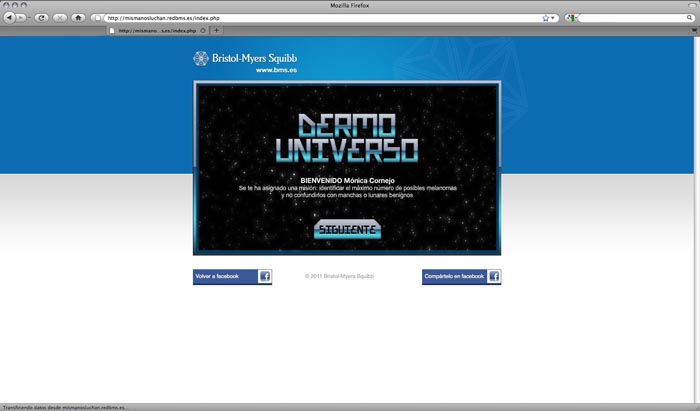Viewport: 700px width, 411px height.
Task: Open the search engine selector dropdown
Action: pos(571,18)
